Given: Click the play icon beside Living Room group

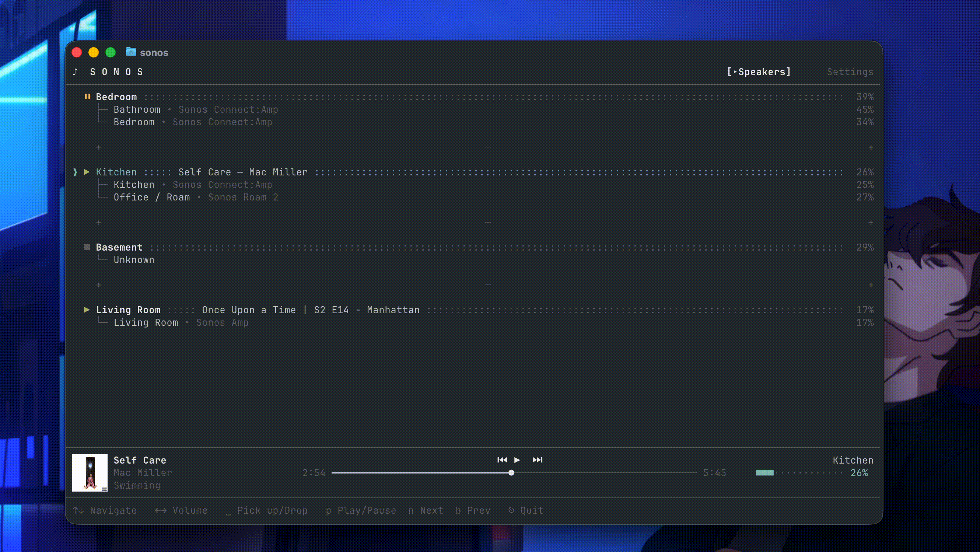Looking at the screenshot, I should pos(87,310).
